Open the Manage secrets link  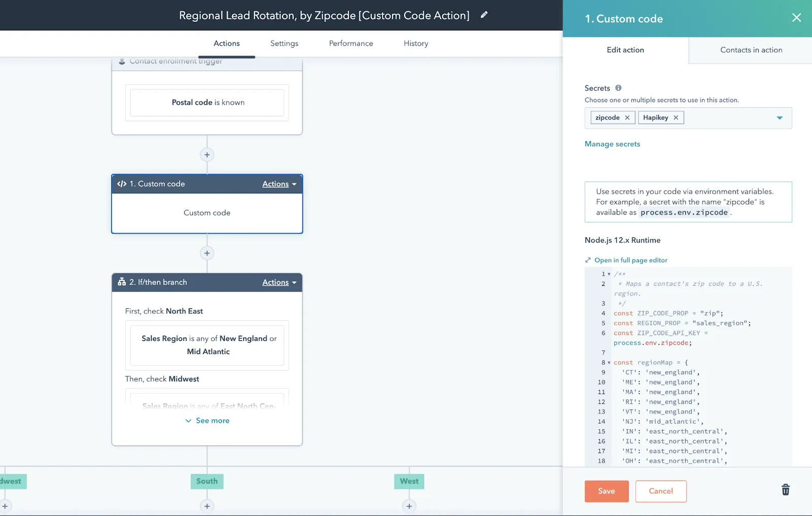pos(612,144)
